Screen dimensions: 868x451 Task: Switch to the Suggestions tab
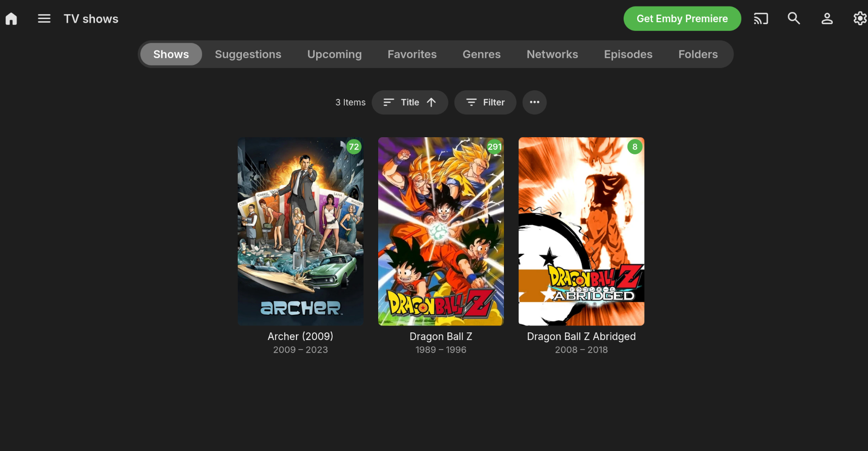click(x=248, y=54)
